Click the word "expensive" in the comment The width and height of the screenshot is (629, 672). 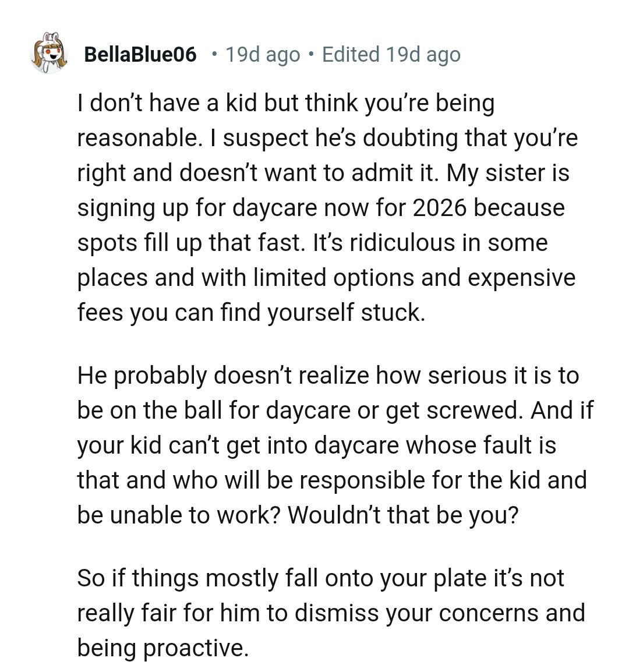(521, 278)
